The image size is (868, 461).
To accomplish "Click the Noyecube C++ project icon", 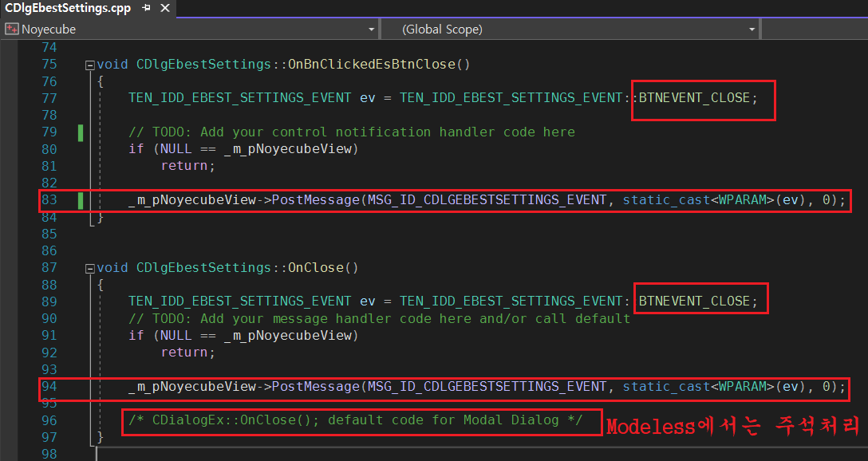I will click(x=12, y=29).
